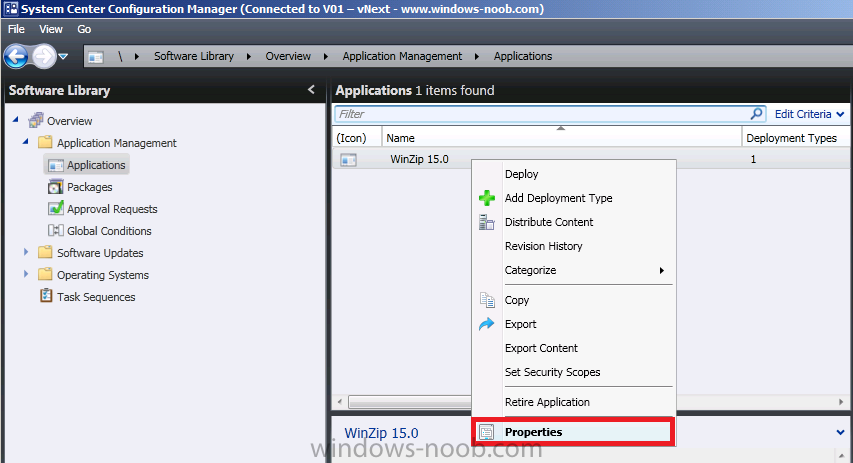Image resolution: width=853 pixels, height=463 pixels.
Task: Click the horizontal scrollbar left arrow
Action: [x=340, y=402]
